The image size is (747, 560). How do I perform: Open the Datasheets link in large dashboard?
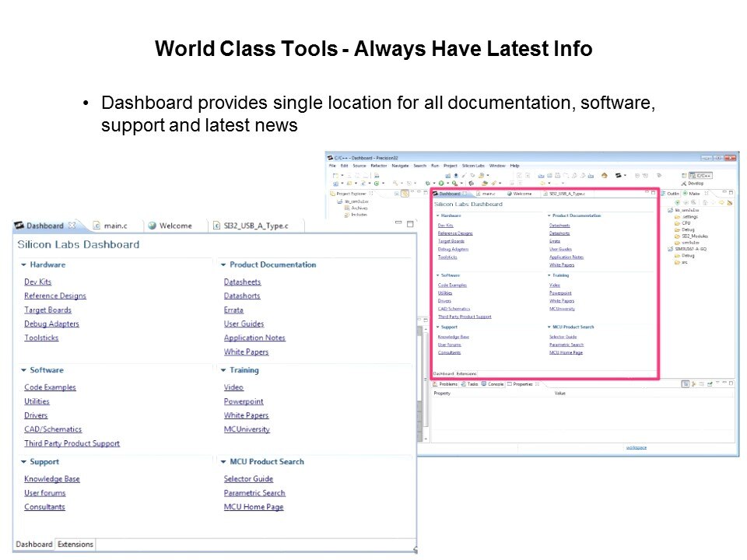(242, 282)
